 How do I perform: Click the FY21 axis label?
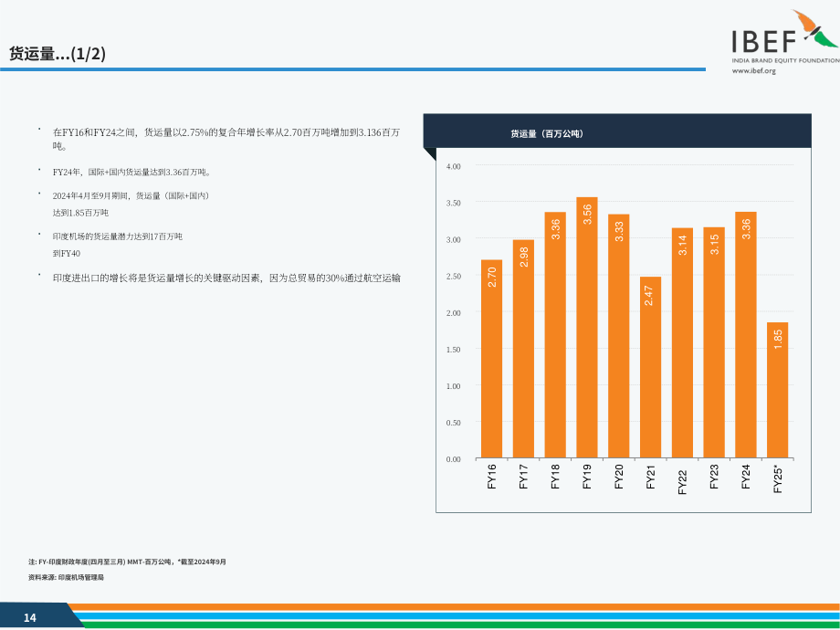point(650,477)
